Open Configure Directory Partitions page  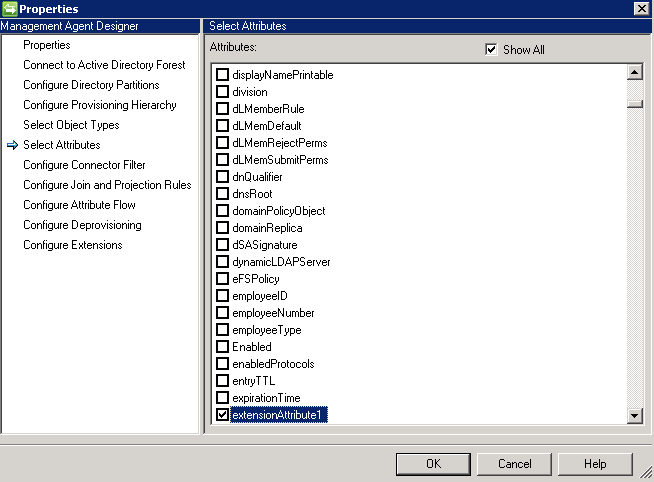91,85
